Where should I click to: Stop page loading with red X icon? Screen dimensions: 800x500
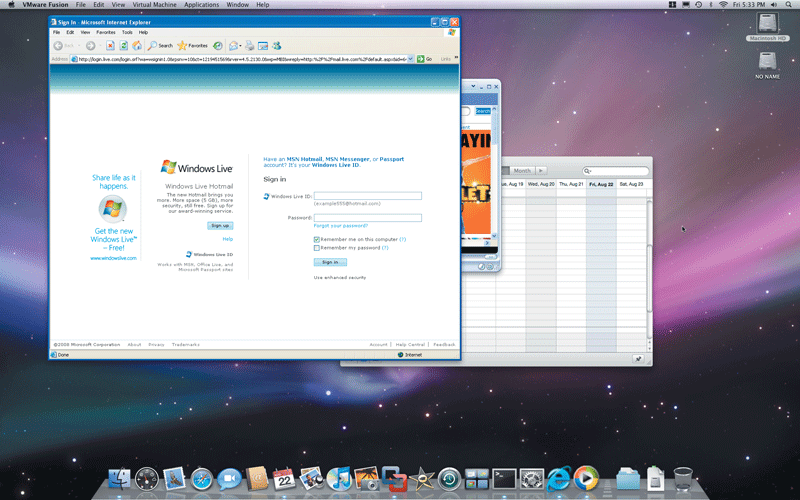click(x=110, y=46)
